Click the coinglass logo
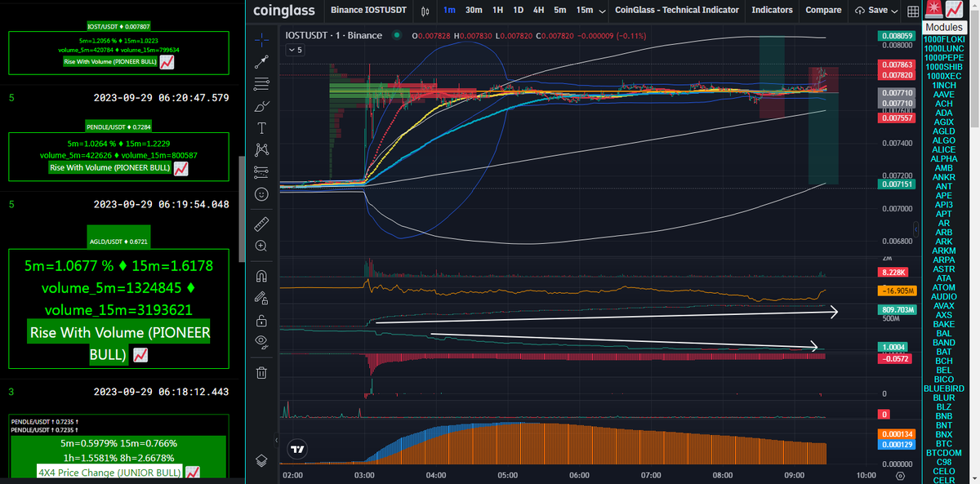Image resolution: width=980 pixels, height=484 pixels. [283, 11]
